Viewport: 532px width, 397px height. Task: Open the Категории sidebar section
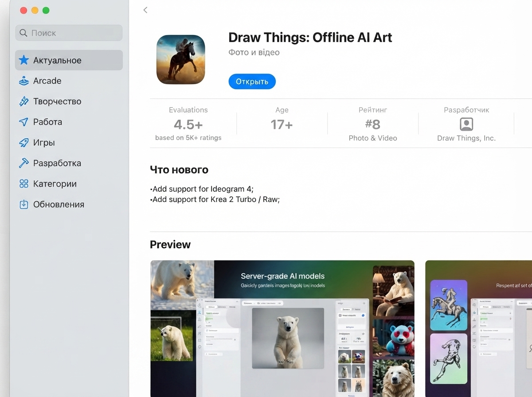click(69, 184)
